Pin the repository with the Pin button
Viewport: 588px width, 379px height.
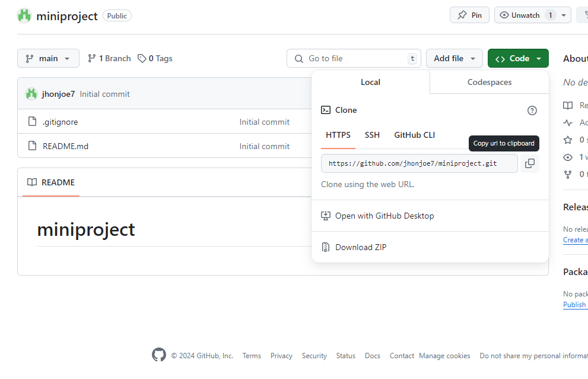469,15
